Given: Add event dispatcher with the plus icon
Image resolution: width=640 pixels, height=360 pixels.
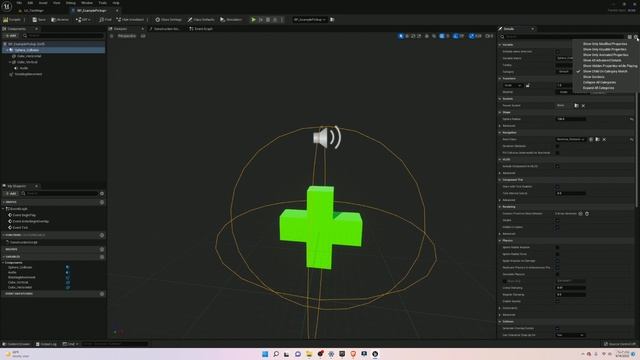Looking at the screenshot, I should 102,294.
